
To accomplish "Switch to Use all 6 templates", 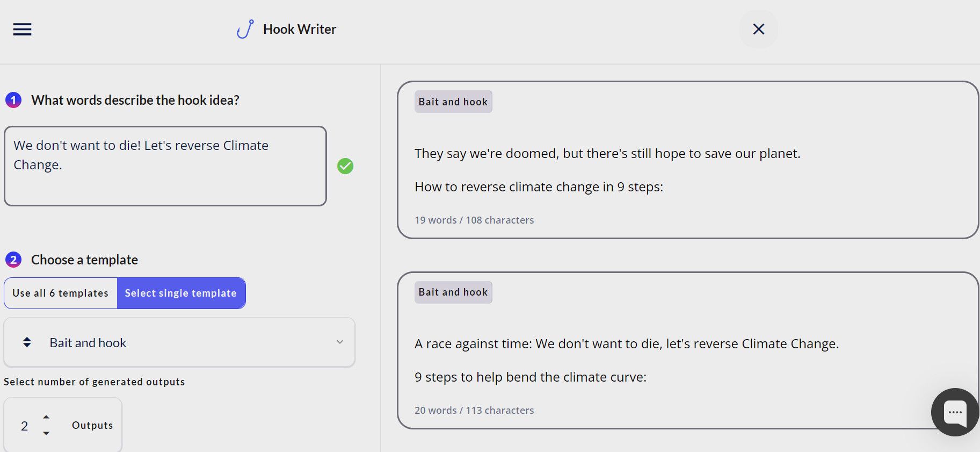I will point(61,293).
